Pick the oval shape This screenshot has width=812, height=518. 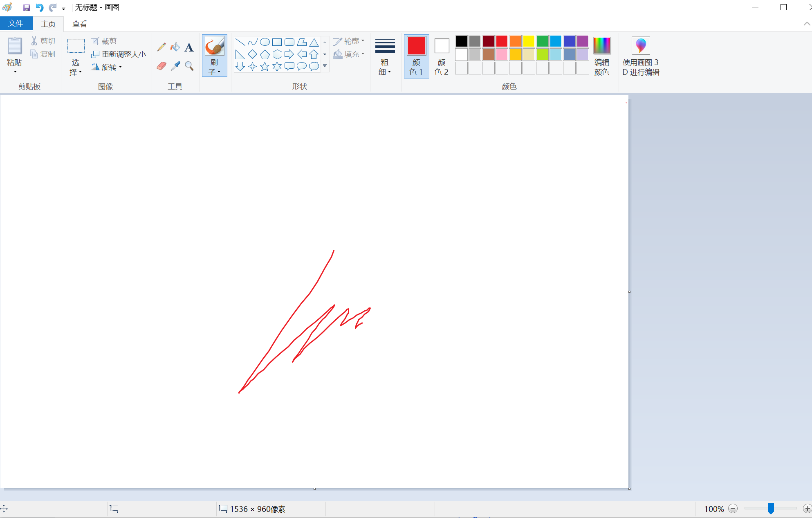(x=265, y=42)
